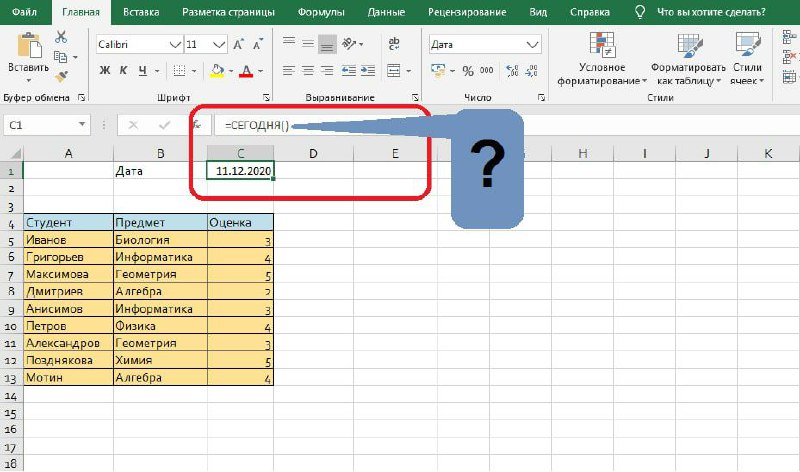
Task: Apply the 000 comma style format
Action: pos(487,70)
